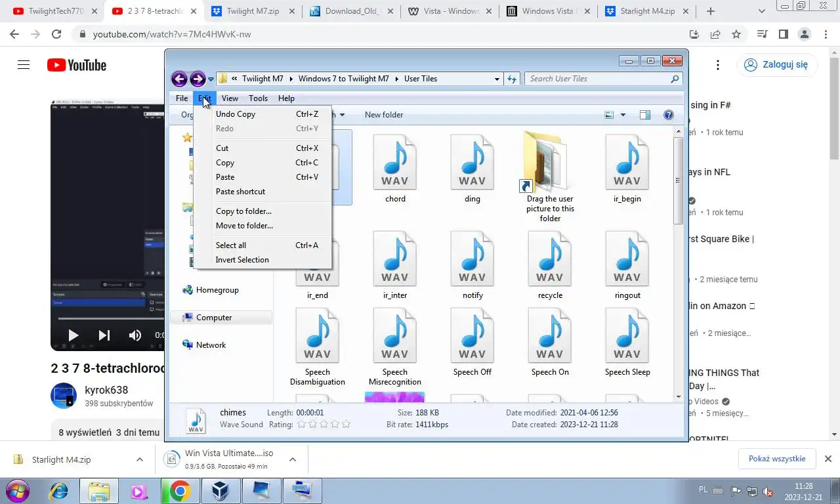
Task: Click the magnifier in Search User Tiles box
Action: point(675,79)
